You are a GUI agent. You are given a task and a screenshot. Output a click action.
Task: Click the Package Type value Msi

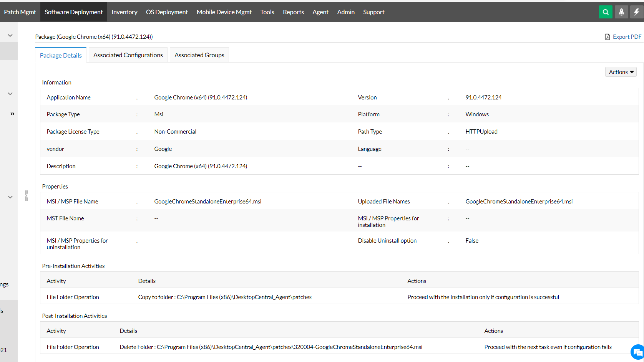coord(159,114)
